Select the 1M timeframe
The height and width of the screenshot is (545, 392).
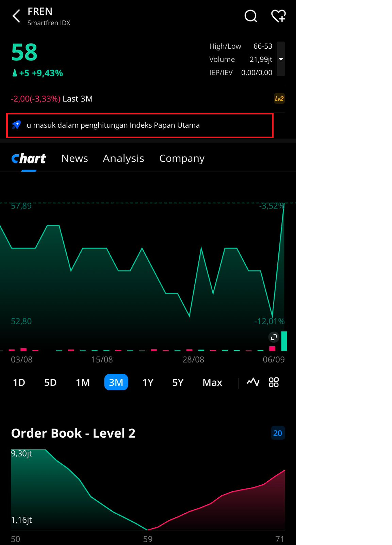point(83,382)
